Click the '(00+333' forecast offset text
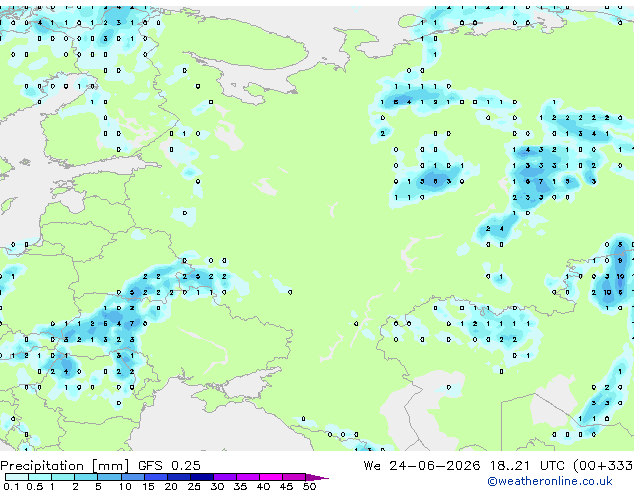This screenshot has width=634, height=490. tap(603, 466)
